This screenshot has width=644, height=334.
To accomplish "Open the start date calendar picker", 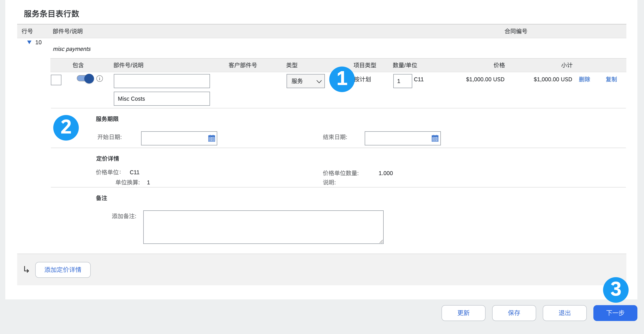I will point(212,138).
